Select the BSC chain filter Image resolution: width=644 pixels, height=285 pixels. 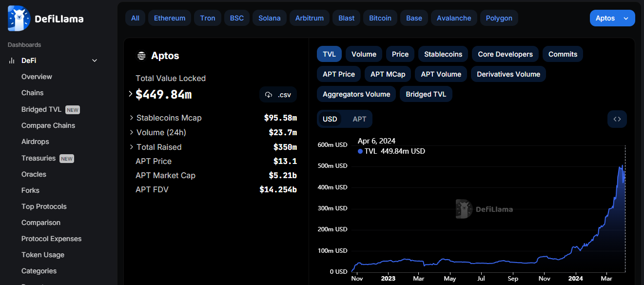pos(237,18)
